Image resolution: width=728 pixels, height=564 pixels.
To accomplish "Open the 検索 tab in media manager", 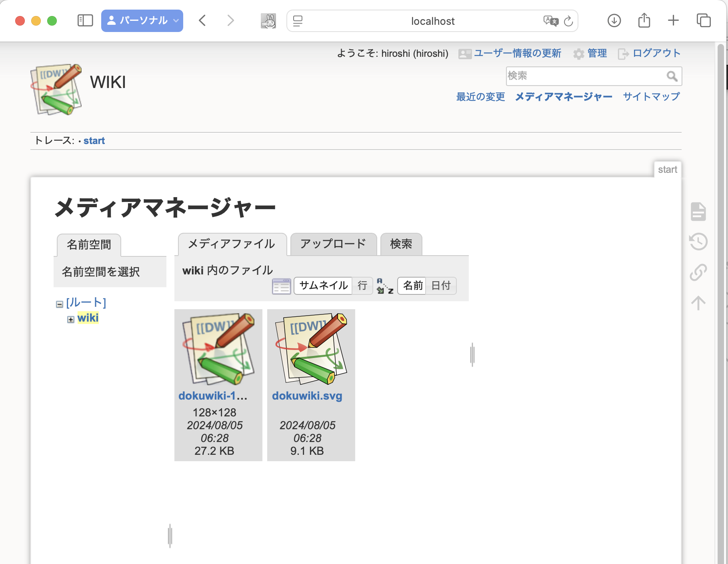I will (400, 244).
